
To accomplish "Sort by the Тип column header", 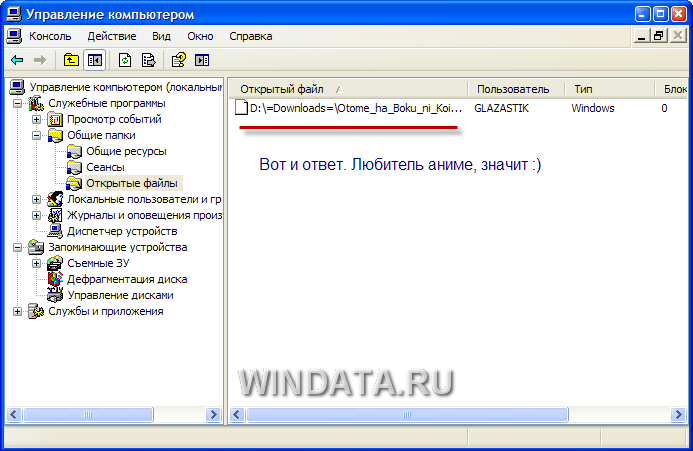I will [x=609, y=89].
